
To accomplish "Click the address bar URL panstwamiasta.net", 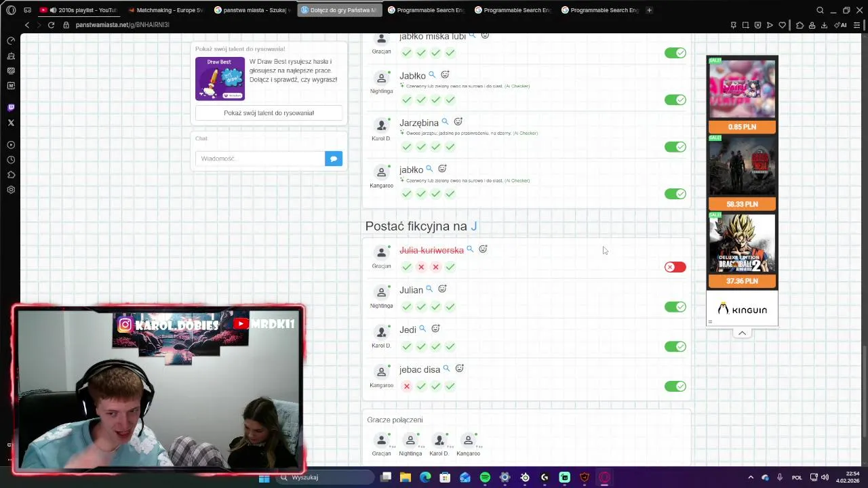I will pyautogui.click(x=122, y=25).
